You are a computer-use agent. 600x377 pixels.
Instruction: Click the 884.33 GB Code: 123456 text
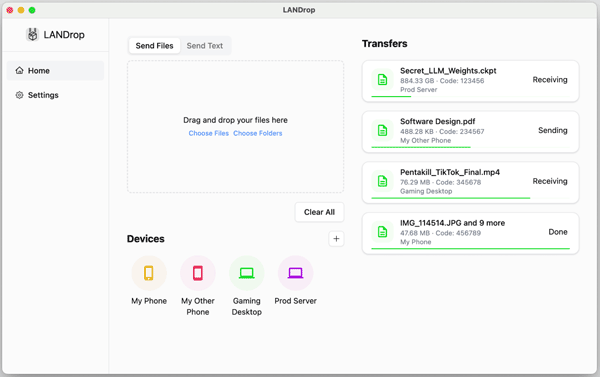442,81
